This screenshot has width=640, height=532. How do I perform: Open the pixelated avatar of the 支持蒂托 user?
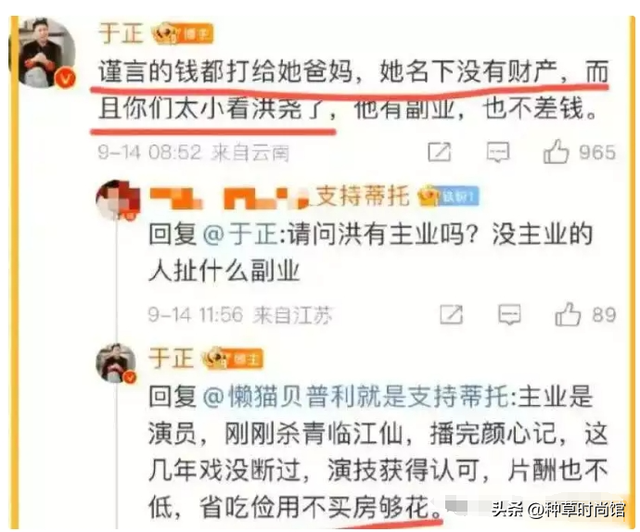[118, 200]
